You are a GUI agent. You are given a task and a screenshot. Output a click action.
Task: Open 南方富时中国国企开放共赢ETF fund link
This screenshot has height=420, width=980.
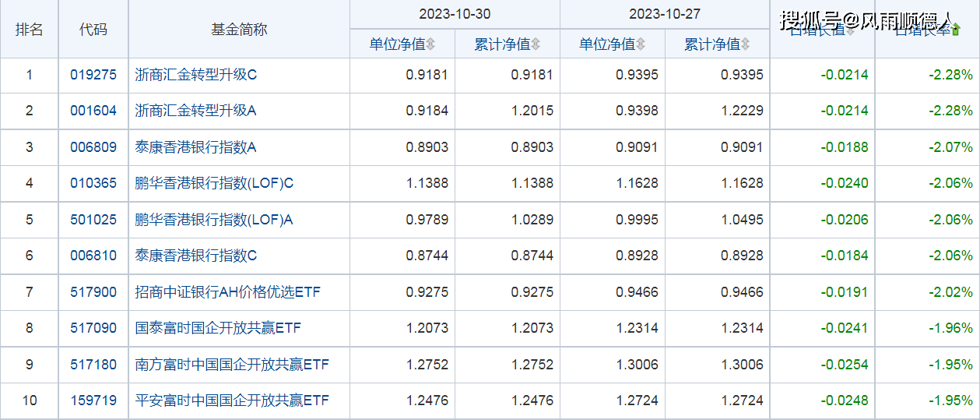tap(232, 364)
